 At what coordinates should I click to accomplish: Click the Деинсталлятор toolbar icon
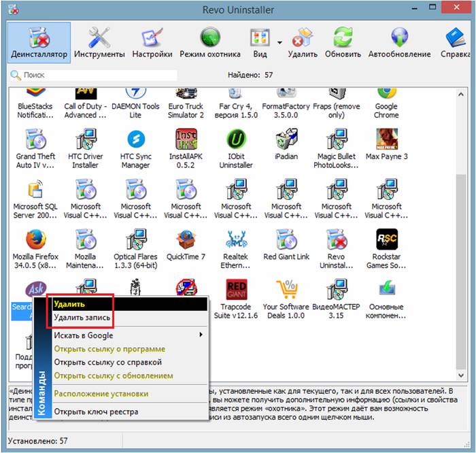point(39,41)
